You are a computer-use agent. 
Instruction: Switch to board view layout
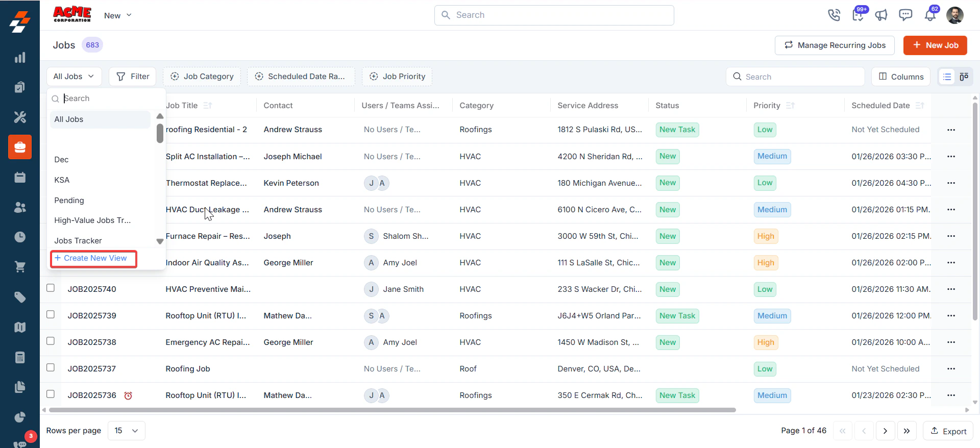(964, 77)
